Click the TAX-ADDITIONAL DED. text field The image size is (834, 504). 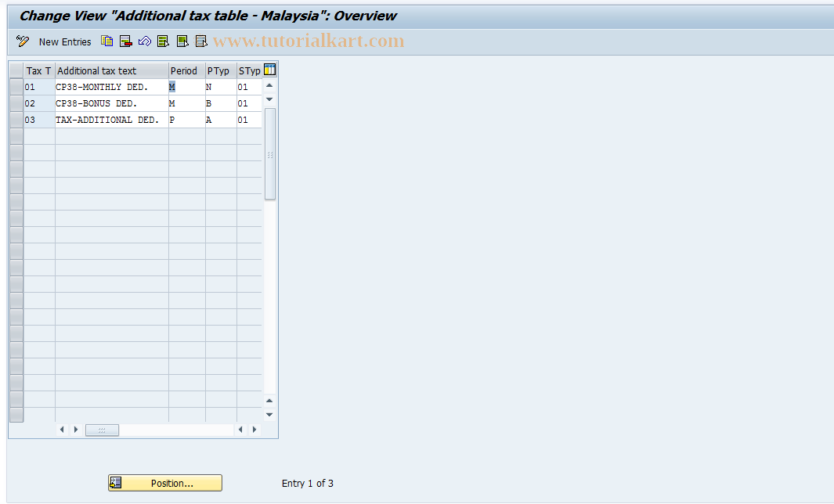[x=112, y=121]
